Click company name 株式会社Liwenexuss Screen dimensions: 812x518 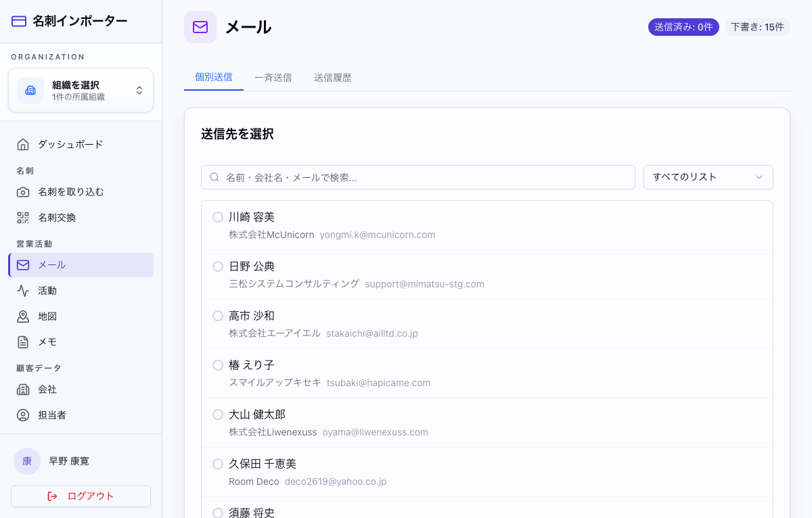tap(273, 432)
